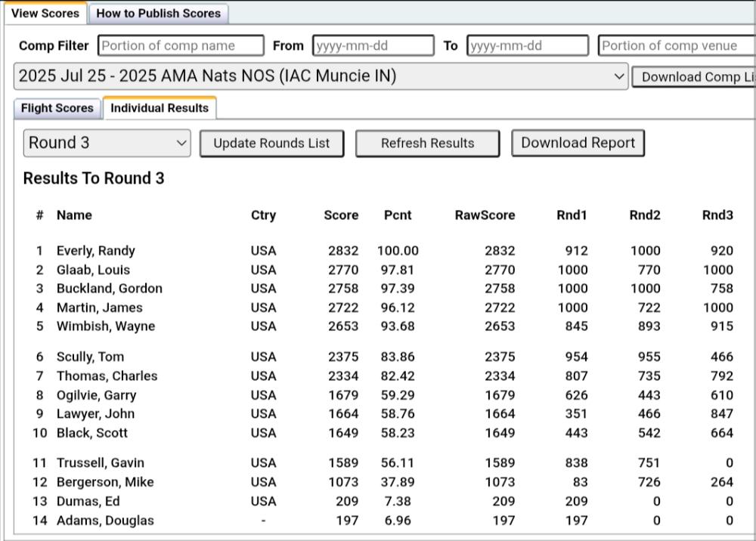Expand the round selector arrow
This screenshot has height=541, width=756.
pyautogui.click(x=180, y=143)
